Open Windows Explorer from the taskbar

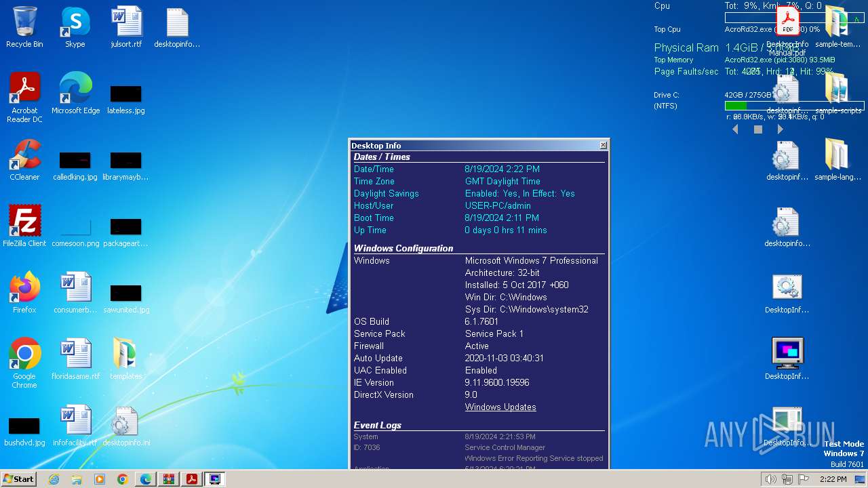77,479
